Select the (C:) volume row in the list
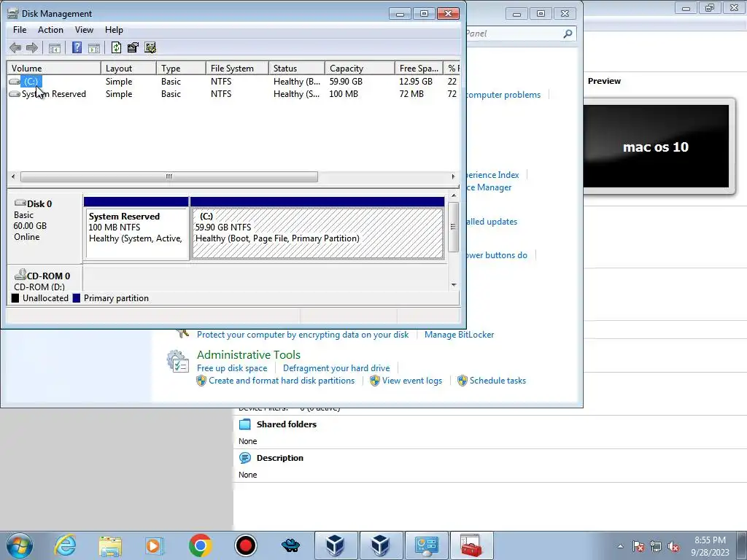Image resolution: width=747 pixels, height=560 pixels. 233,82
